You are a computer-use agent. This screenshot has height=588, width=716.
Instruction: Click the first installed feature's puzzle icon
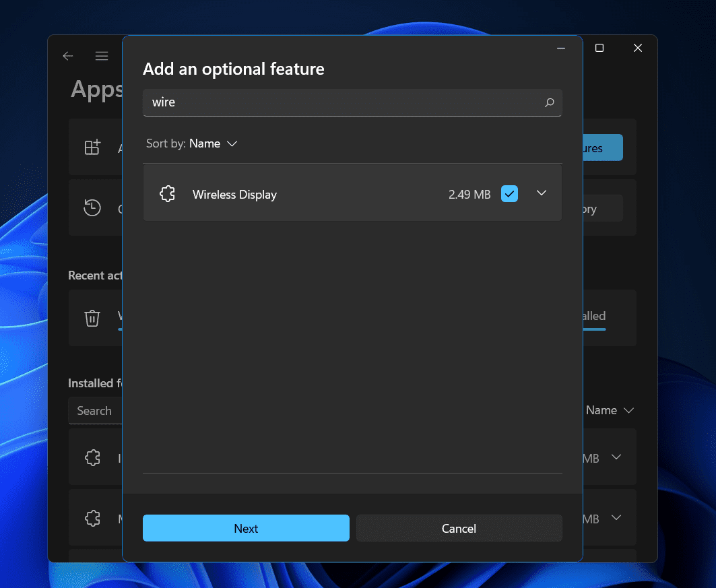click(x=92, y=458)
